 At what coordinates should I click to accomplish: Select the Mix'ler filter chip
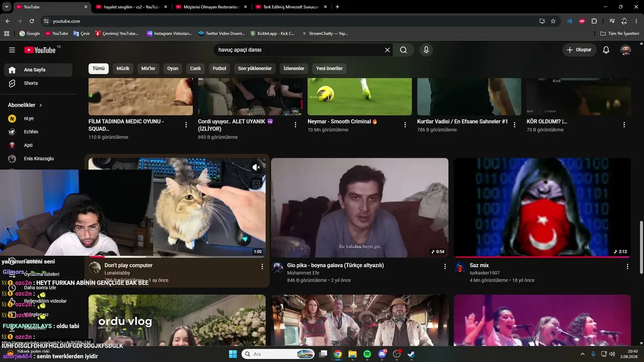148,68
